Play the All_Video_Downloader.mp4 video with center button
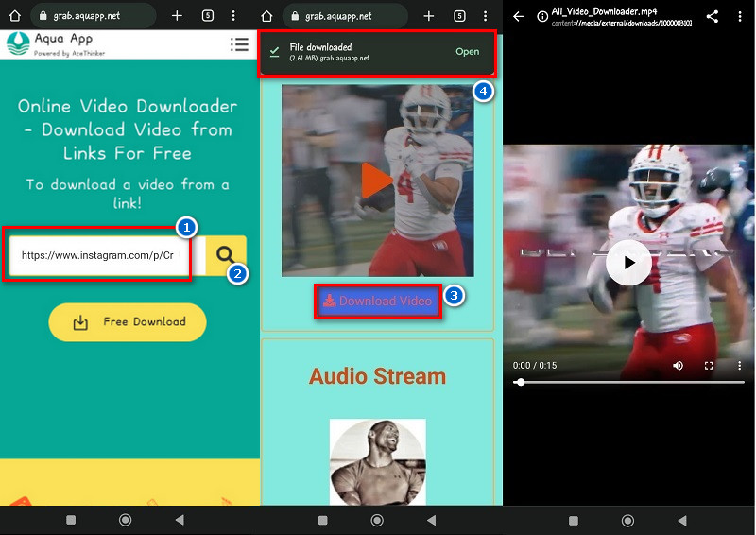This screenshot has height=535, width=756. coord(627,262)
